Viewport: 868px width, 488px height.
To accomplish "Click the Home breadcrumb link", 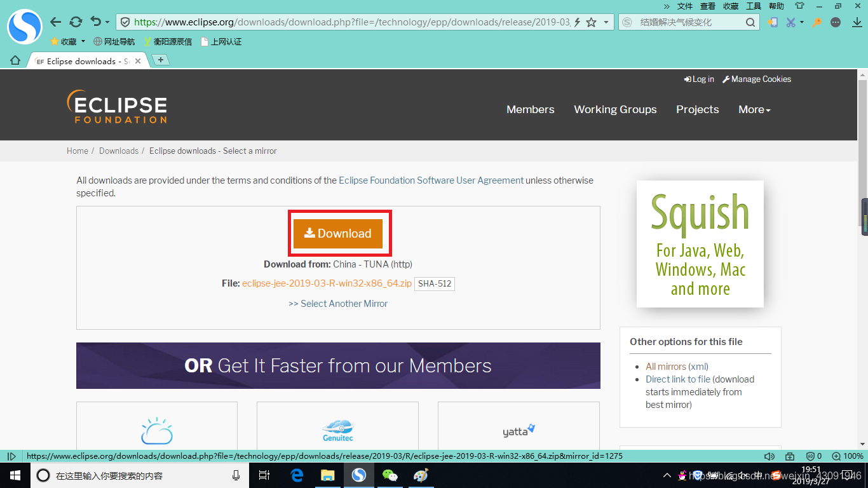I will (78, 151).
